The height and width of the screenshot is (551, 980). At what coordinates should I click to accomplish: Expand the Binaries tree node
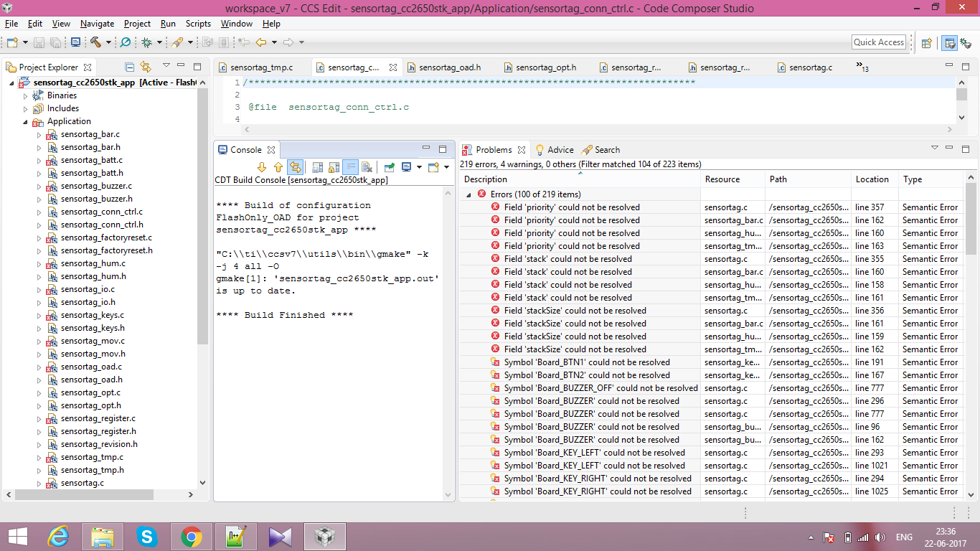pyautogui.click(x=26, y=95)
